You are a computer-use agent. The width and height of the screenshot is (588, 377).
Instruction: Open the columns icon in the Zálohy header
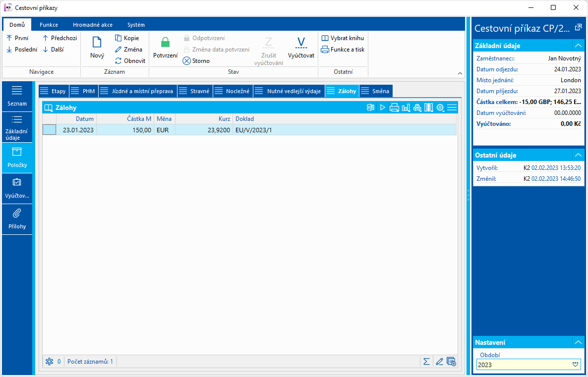tap(429, 108)
